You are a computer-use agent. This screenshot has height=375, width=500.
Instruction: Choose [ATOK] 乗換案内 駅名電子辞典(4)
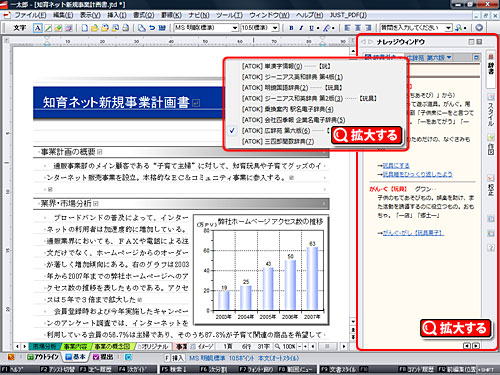(288, 109)
